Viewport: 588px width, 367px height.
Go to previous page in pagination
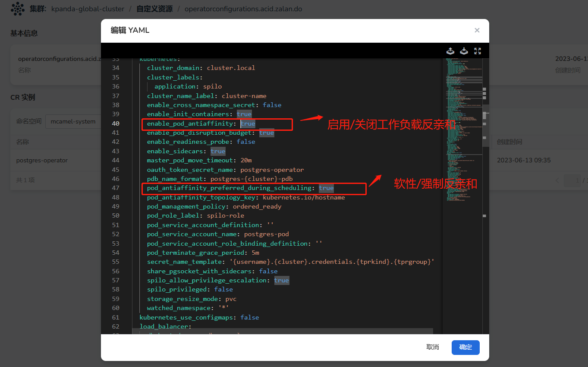[558, 180]
